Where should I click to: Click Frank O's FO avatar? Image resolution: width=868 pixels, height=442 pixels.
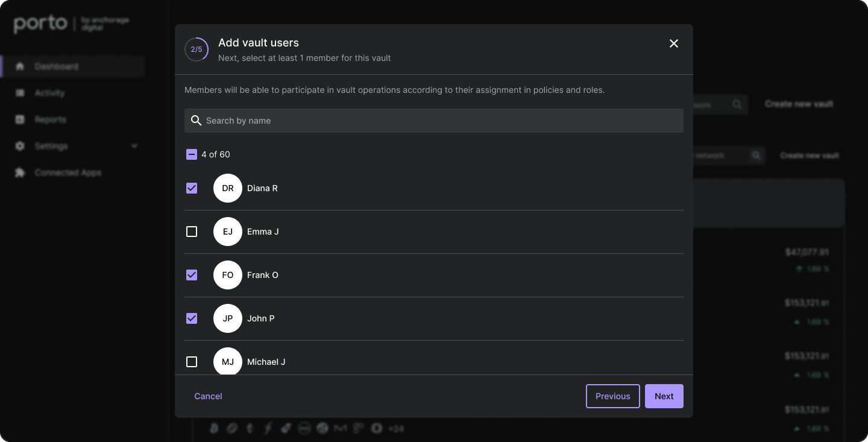[x=228, y=275]
